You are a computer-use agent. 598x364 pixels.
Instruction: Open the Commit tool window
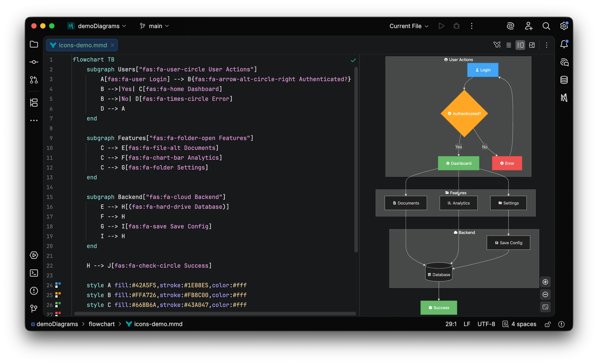click(x=34, y=62)
